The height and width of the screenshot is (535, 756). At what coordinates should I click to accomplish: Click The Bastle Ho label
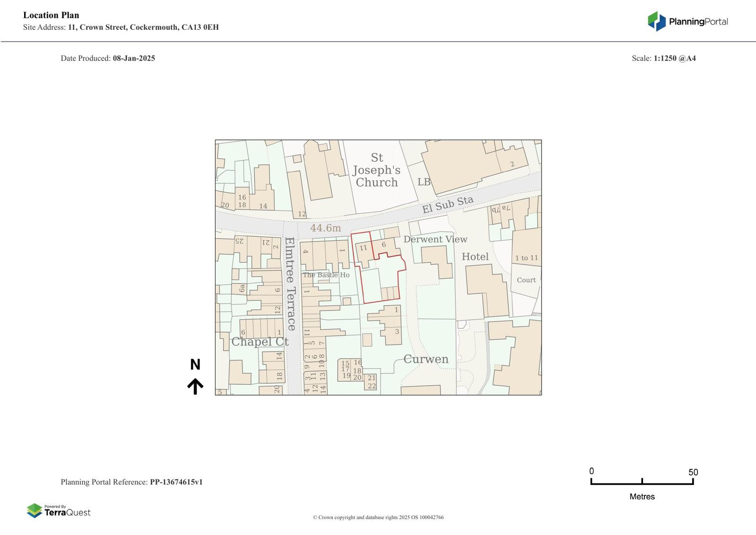click(x=326, y=275)
